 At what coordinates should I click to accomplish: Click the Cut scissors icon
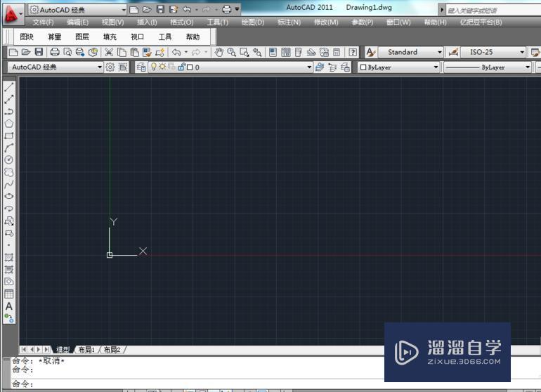(x=109, y=52)
